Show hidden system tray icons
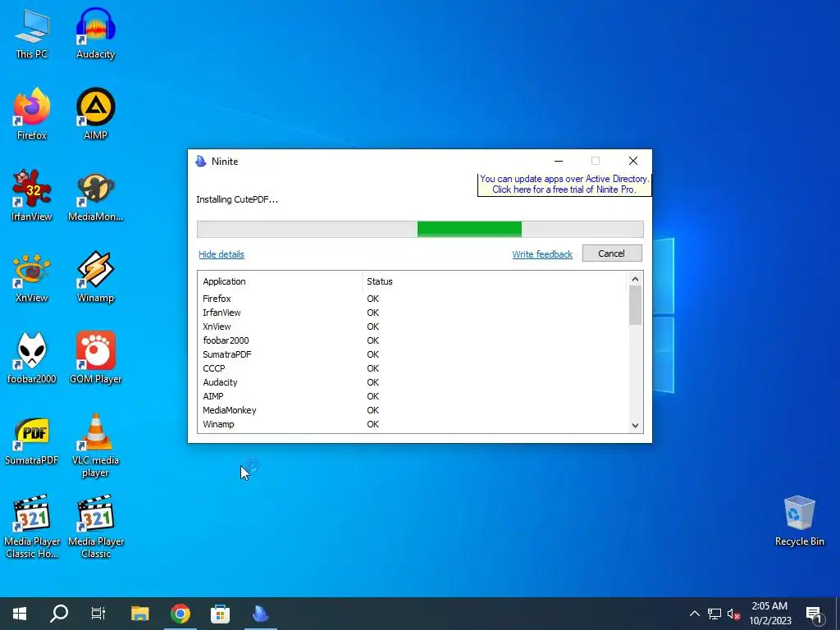Viewport: 840px width, 630px height. tap(694, 614)
